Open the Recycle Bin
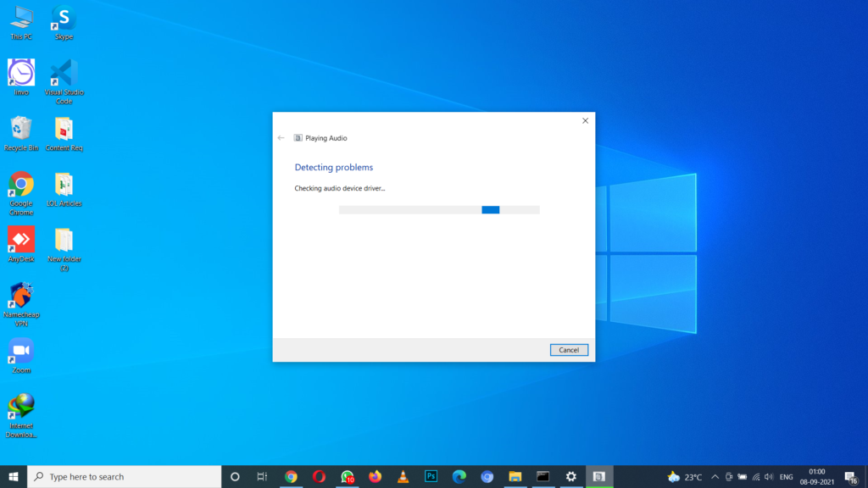The height and width of the screenshot is (488, 868). tap(21, 130)
